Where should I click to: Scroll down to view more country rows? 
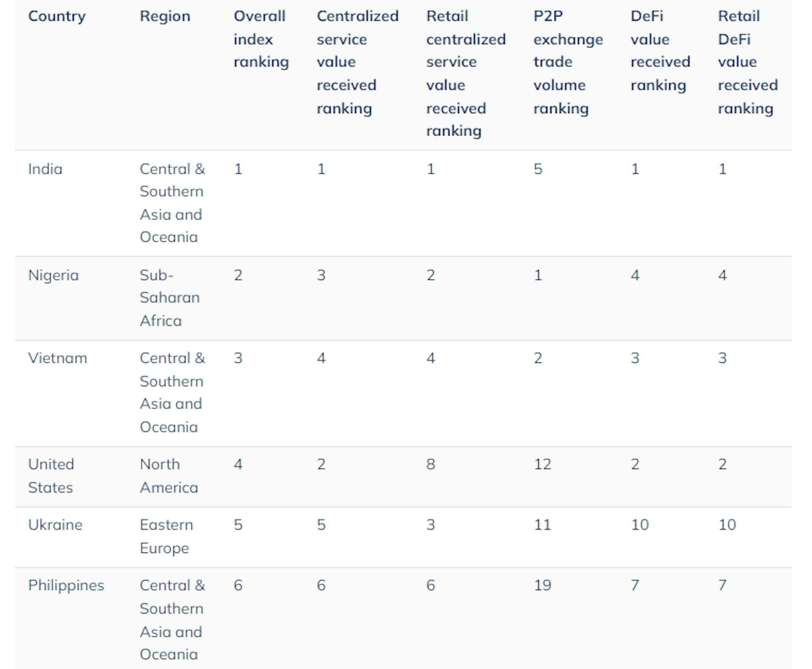click(406, 641)
